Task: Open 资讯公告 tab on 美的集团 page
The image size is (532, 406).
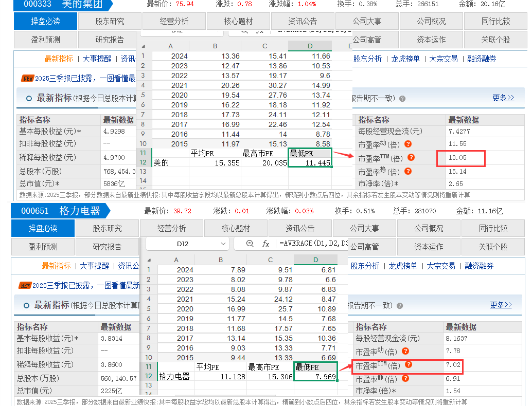Action: point(303,22)
